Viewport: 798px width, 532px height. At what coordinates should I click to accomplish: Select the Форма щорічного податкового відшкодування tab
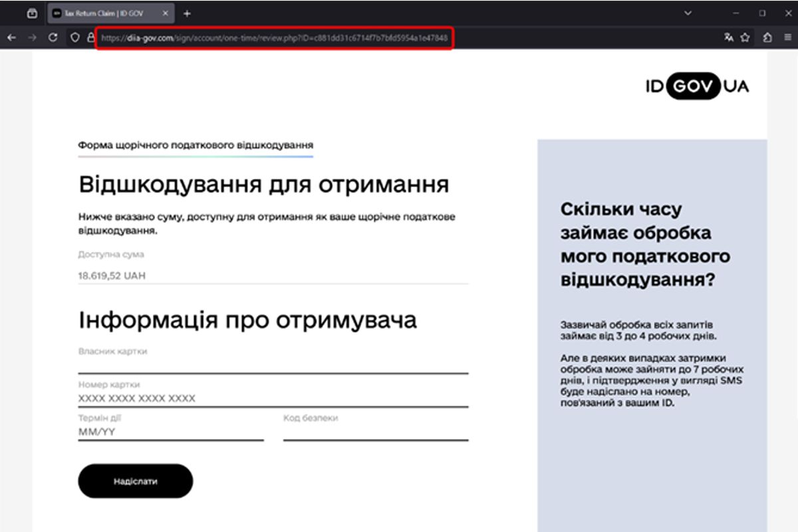tap(195, 144)
